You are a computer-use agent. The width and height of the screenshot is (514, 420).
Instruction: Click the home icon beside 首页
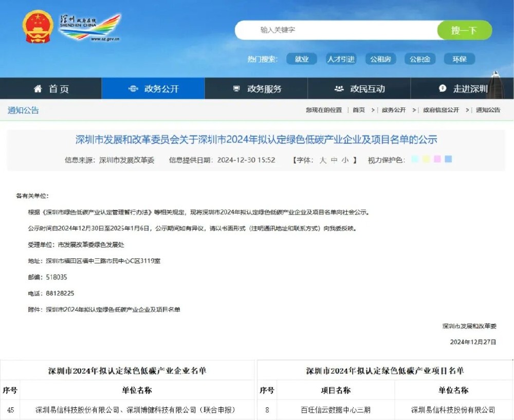38,89
